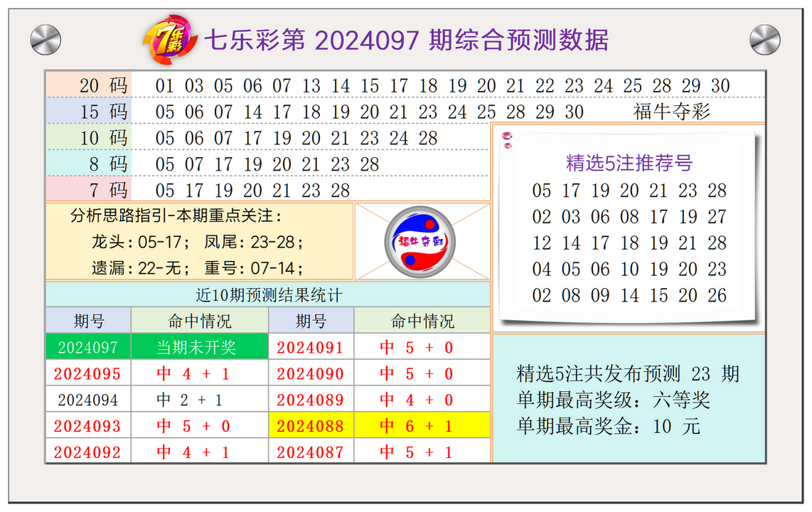
Task: Click the 单期最高奖金：10 元 line
Action: coord(609,427)
